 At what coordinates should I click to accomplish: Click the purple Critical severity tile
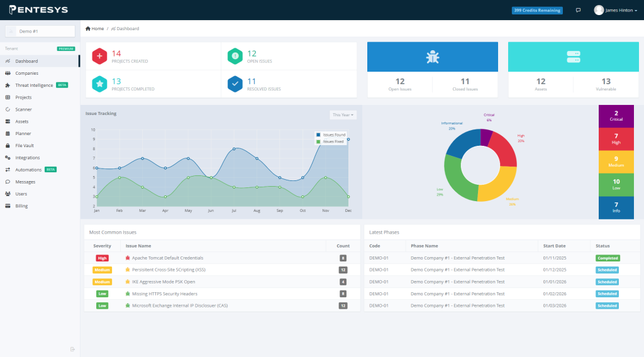(x=616, y=116)
